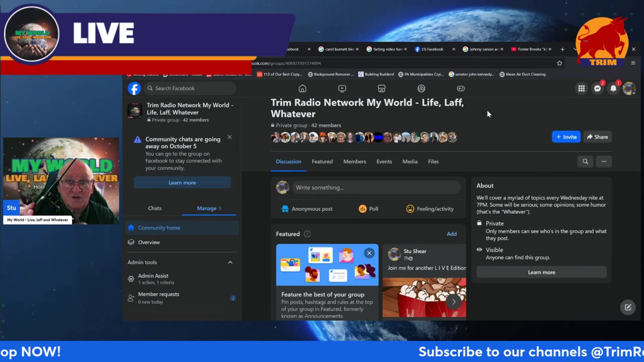Open the 'Klean Air Duct Cleaning' bookmark

(522, 74)
